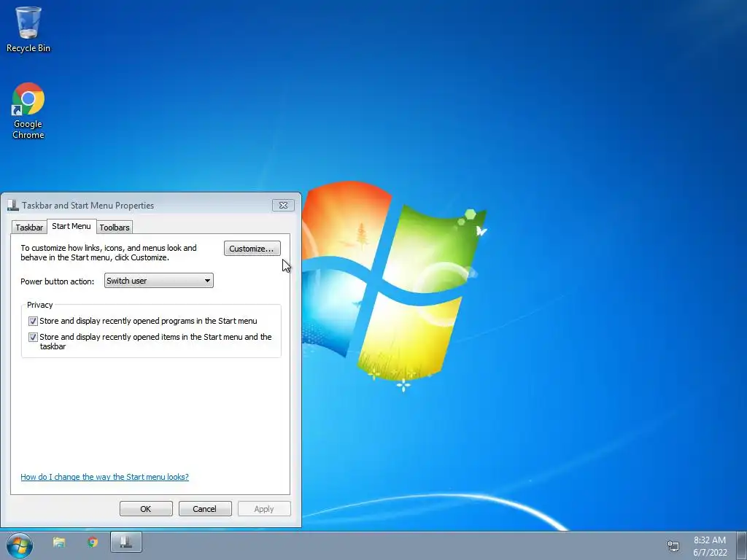Open the Recycle Bin desktop icon
The width and height of the screenshot is (747, 560).
click(x=28, y=29)
